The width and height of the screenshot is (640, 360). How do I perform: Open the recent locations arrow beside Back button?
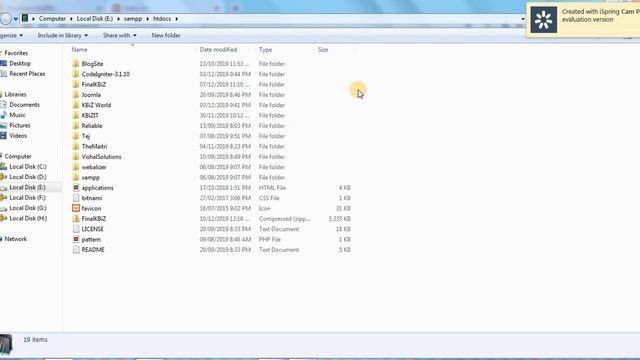(16, 19)
